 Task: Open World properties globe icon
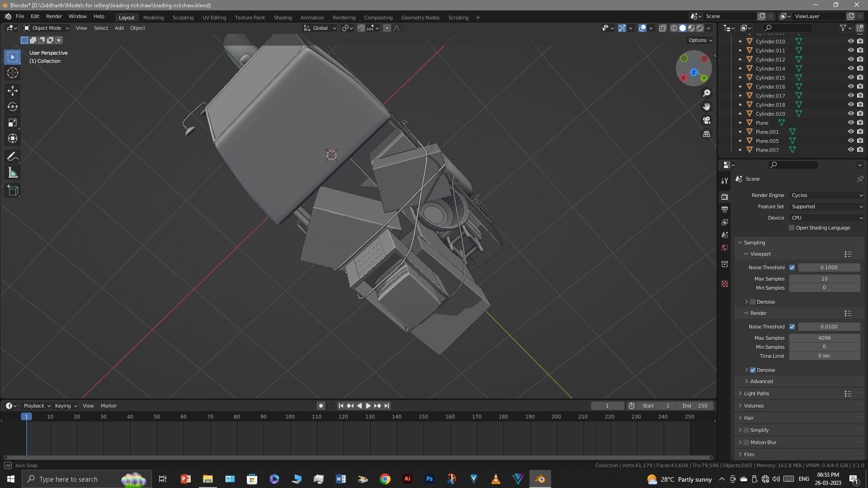(x=725, y=248)
